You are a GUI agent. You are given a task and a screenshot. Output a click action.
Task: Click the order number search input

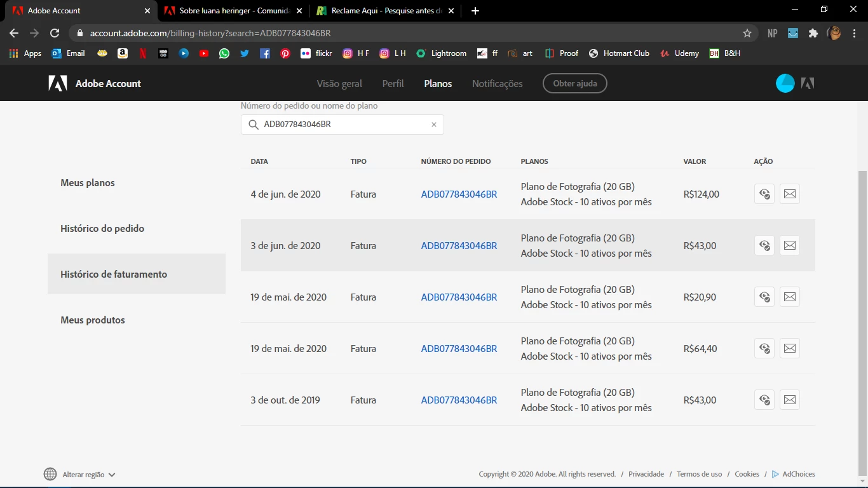[342, 125]
